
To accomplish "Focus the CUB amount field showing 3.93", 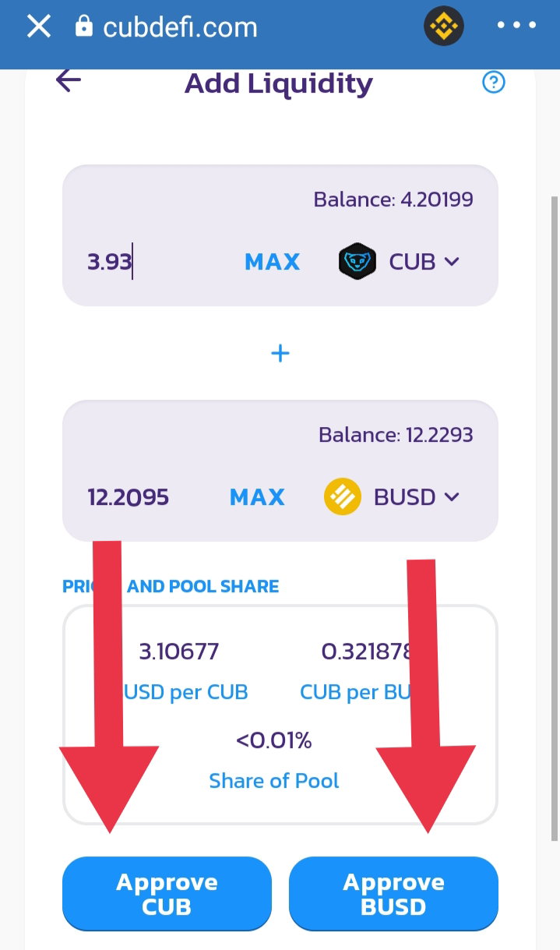I will pos(156,262).
